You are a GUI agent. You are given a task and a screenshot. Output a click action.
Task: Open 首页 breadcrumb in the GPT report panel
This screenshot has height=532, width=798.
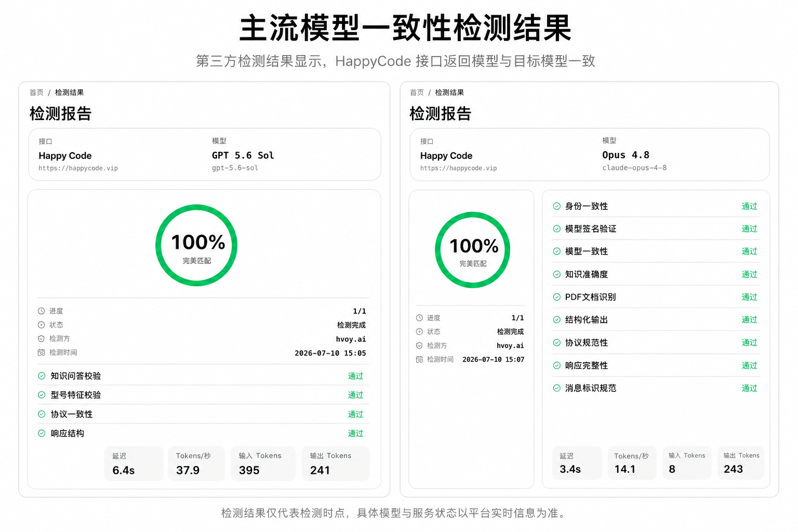click(37, 92)
